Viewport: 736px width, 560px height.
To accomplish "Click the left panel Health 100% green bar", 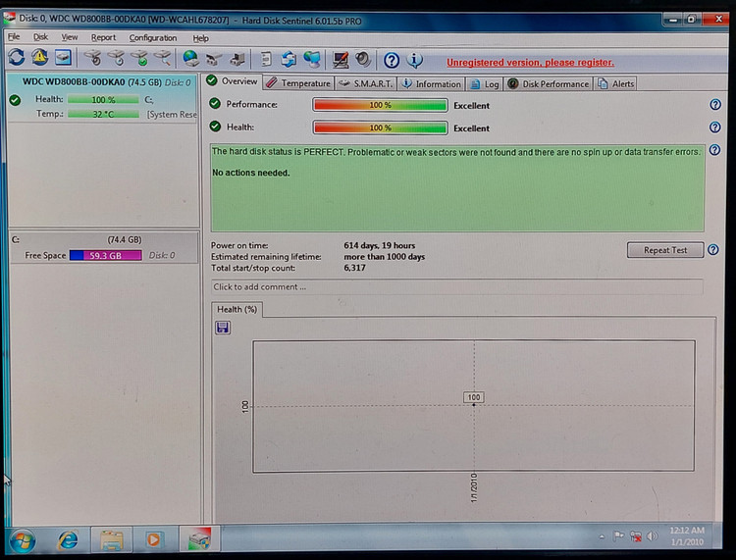I will [x=103, y=99].
